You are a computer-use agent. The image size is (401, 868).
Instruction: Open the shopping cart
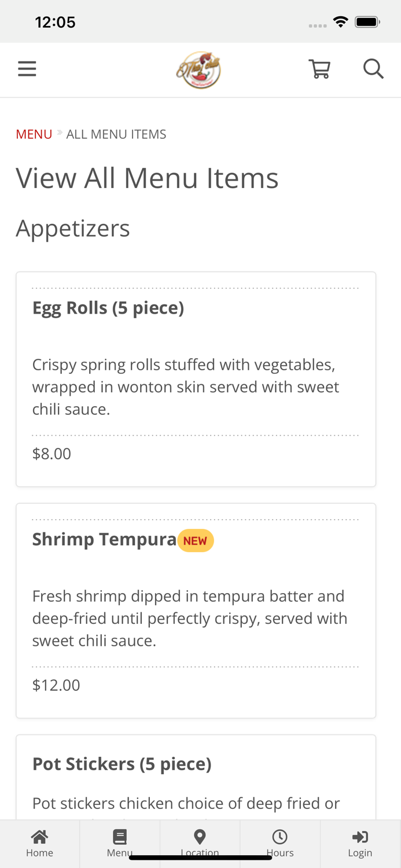click(x=319, y=68)
